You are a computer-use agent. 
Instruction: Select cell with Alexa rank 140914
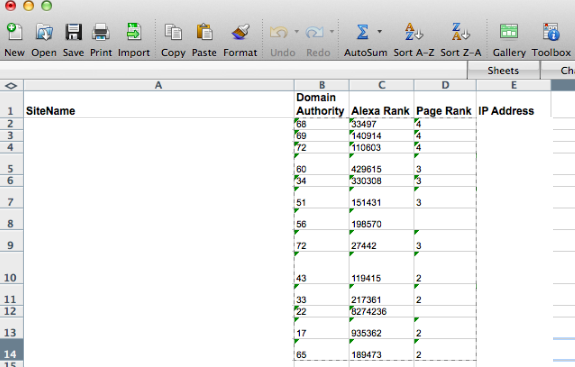click(381, 136)
